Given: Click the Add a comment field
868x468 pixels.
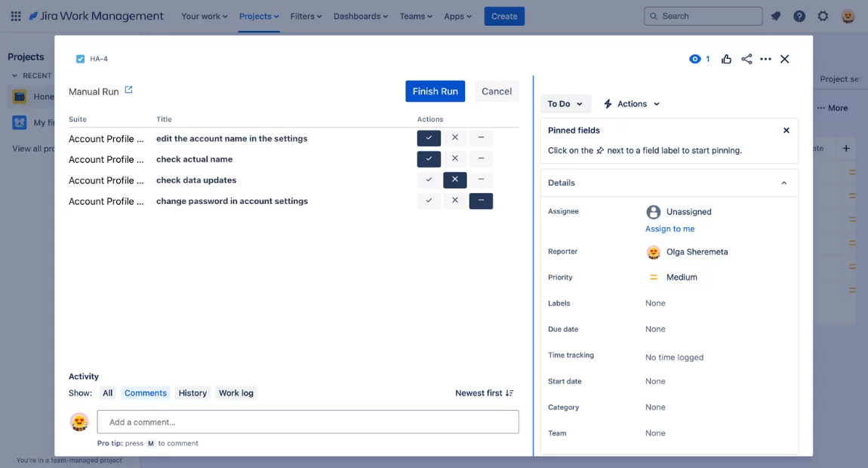Looking at the screenshot, I should [x=308, y=422].
